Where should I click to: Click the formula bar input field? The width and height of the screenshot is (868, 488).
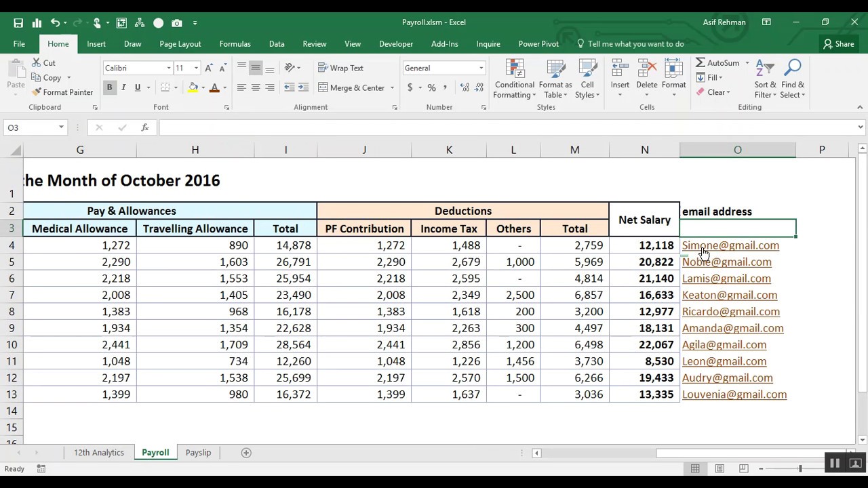(506, 127)
